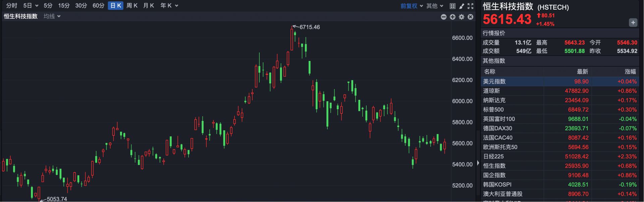Screen dimensions: 644x202
Task: Zoom in the chart with plus icon
Action: [x=452, y=17]
